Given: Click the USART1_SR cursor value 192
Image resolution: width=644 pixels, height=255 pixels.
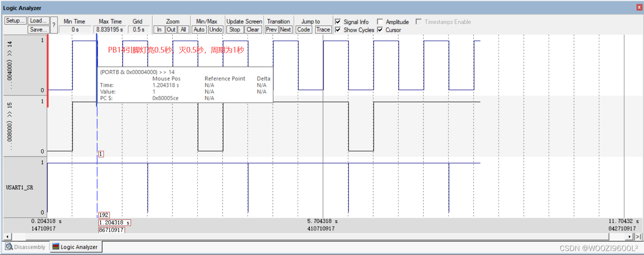Looking at the screenshot, I should click(x=104, y=215).
